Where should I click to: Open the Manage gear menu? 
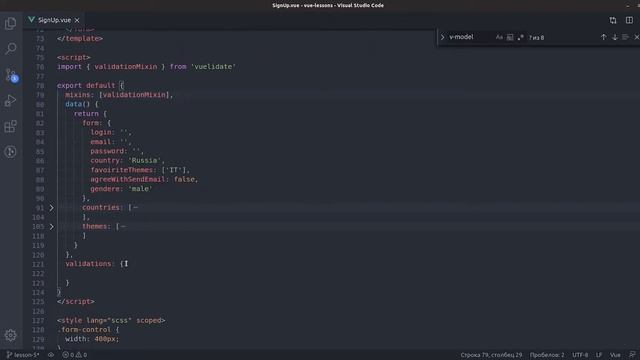point(11,335)
